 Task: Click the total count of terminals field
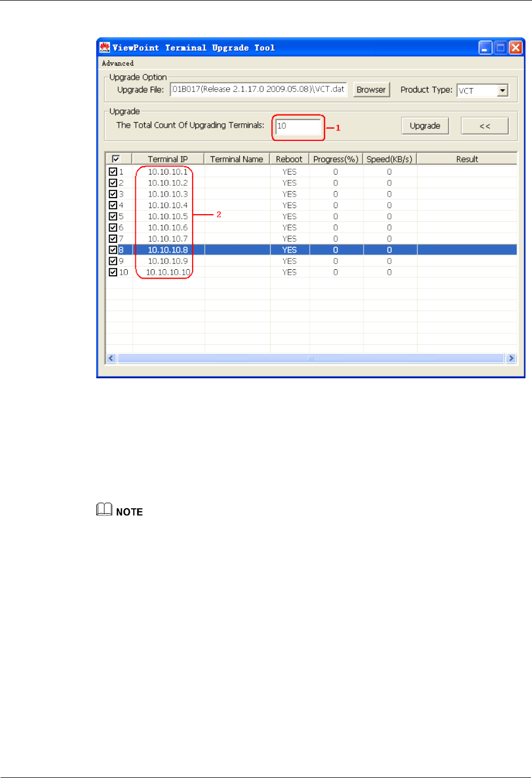298,126
